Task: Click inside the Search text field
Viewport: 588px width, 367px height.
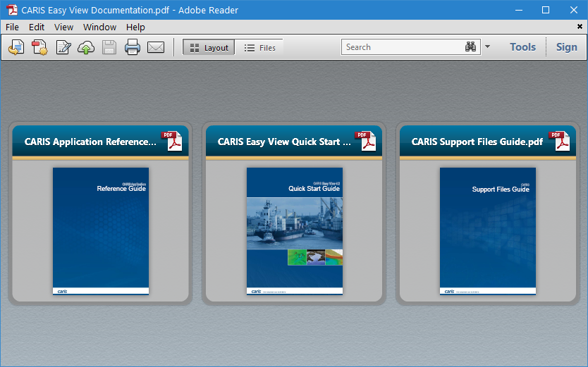Action: 402,47
